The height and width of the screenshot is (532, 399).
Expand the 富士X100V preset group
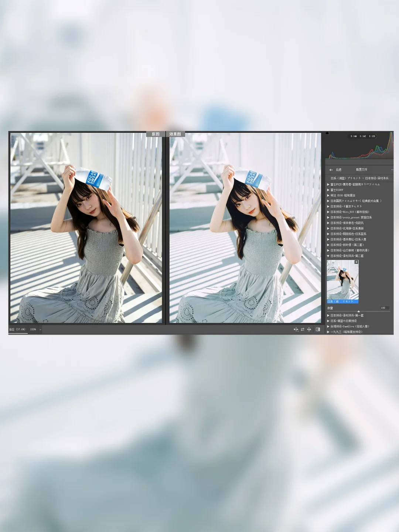point(328,190)
